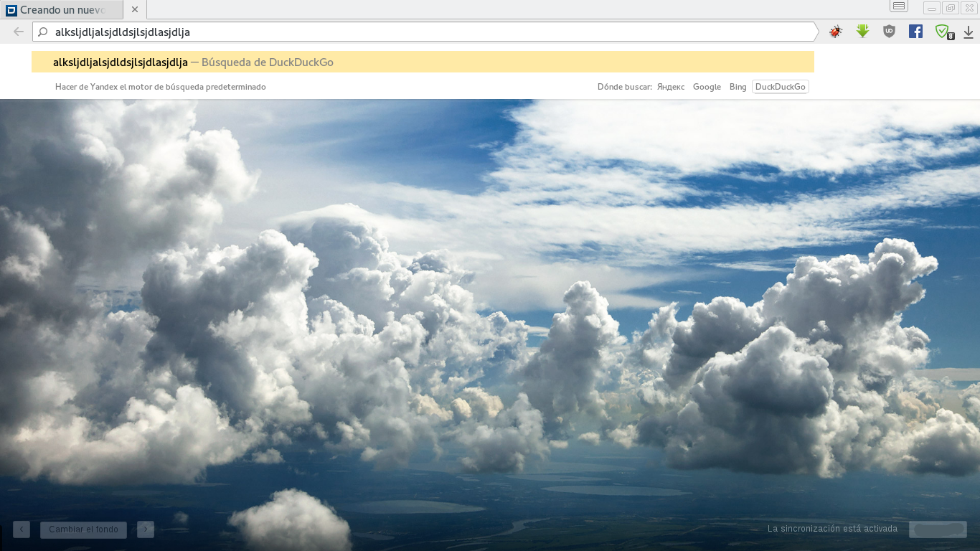
Task: Click the back navigation arrow
Action: click(19, 32)
